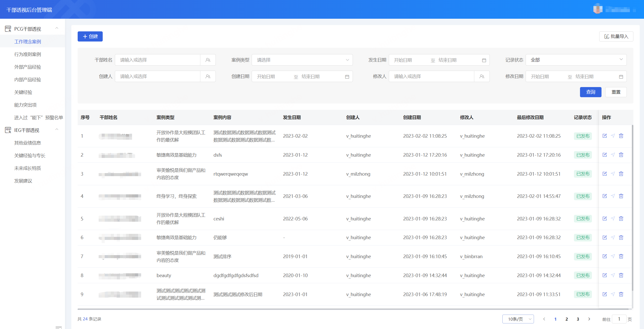Open 关键经验与专长 menu item

(x=30, y=155)
